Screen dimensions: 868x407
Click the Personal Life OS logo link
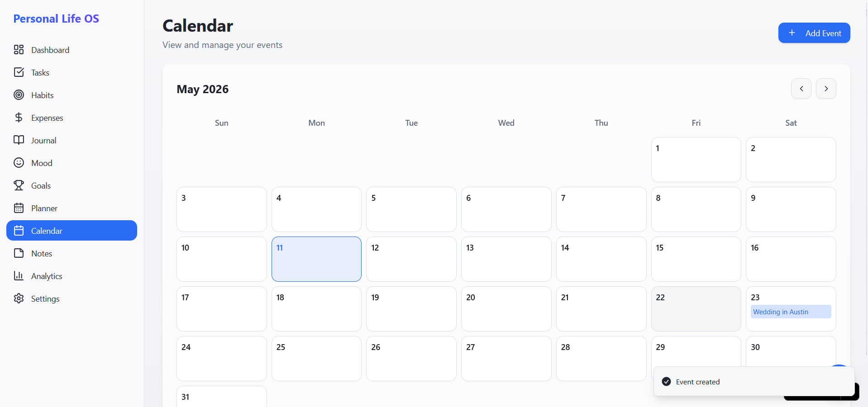pyautogui.click(x=56, y=19)
